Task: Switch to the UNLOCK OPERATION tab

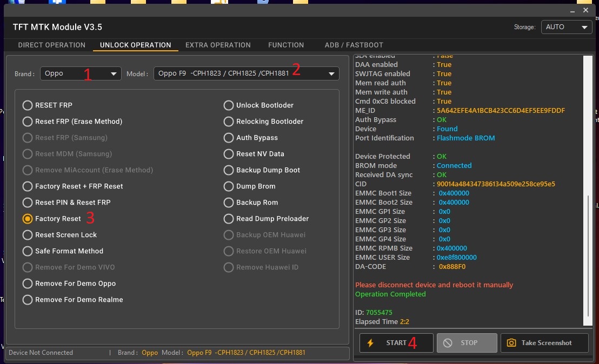Action: (135, 45)
